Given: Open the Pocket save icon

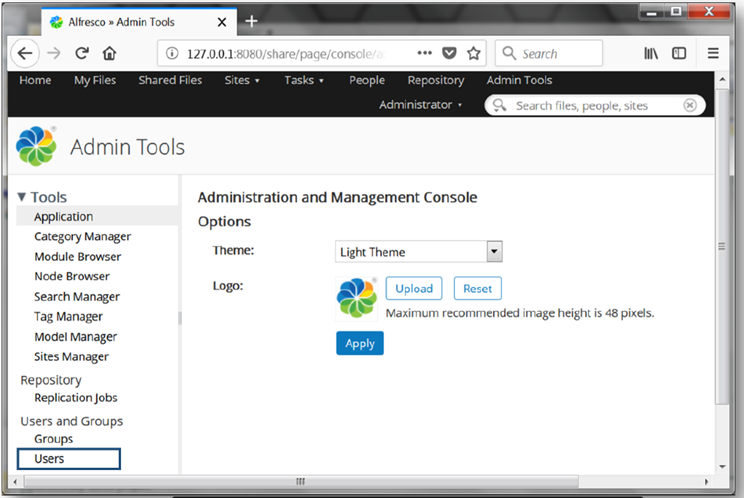Looking at the screenshot, I should [x=450, y=54].
